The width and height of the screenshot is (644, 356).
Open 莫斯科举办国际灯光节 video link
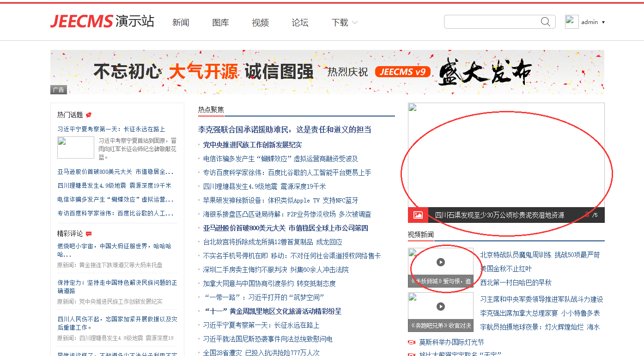click(451, 343)
